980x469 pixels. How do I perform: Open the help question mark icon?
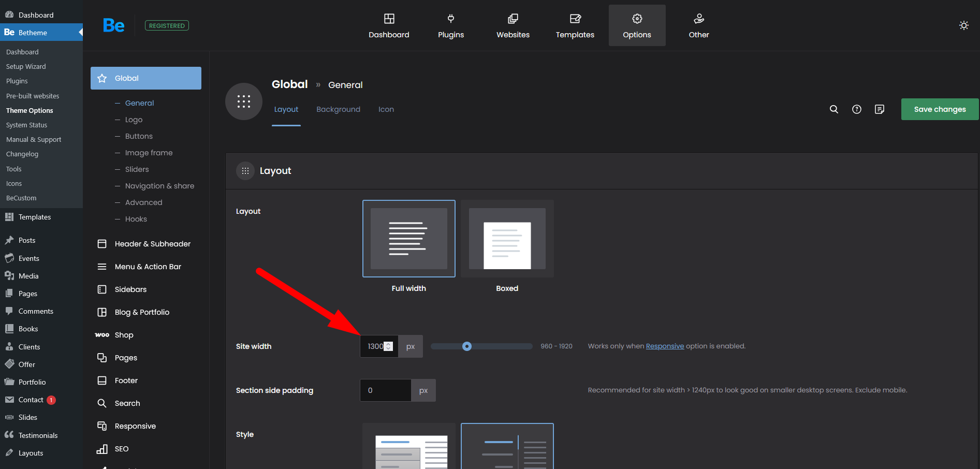pos(857,109)
